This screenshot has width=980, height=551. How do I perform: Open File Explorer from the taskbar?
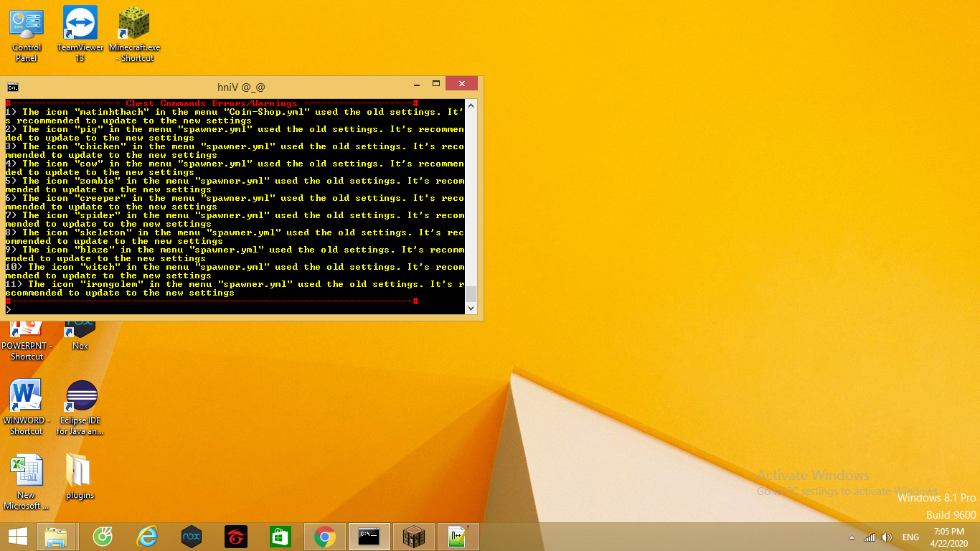coord(56,536)
